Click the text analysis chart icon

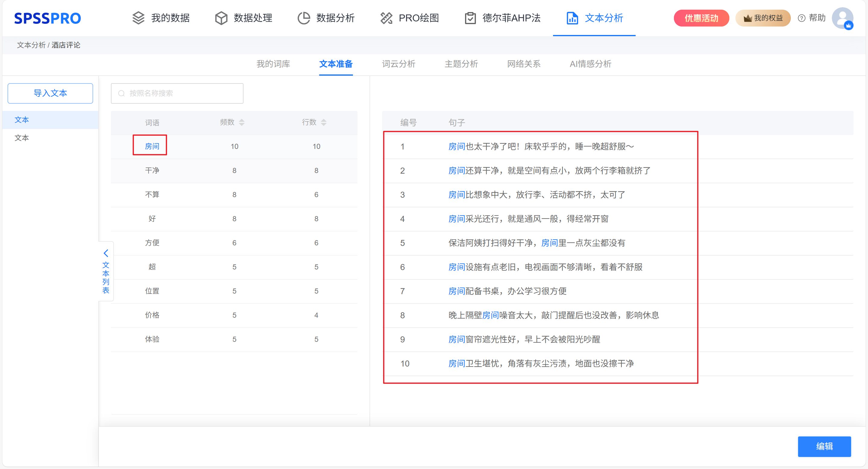coord(572,18)
